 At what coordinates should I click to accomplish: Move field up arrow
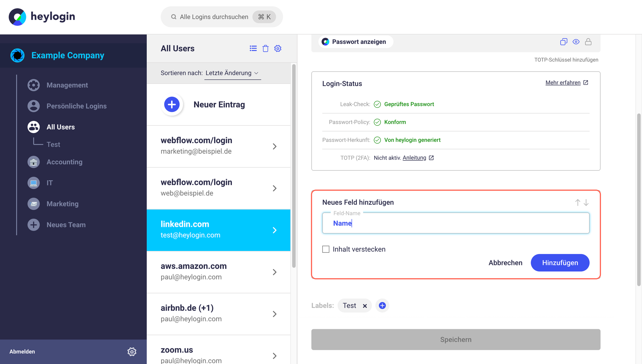tap(578, 203)
